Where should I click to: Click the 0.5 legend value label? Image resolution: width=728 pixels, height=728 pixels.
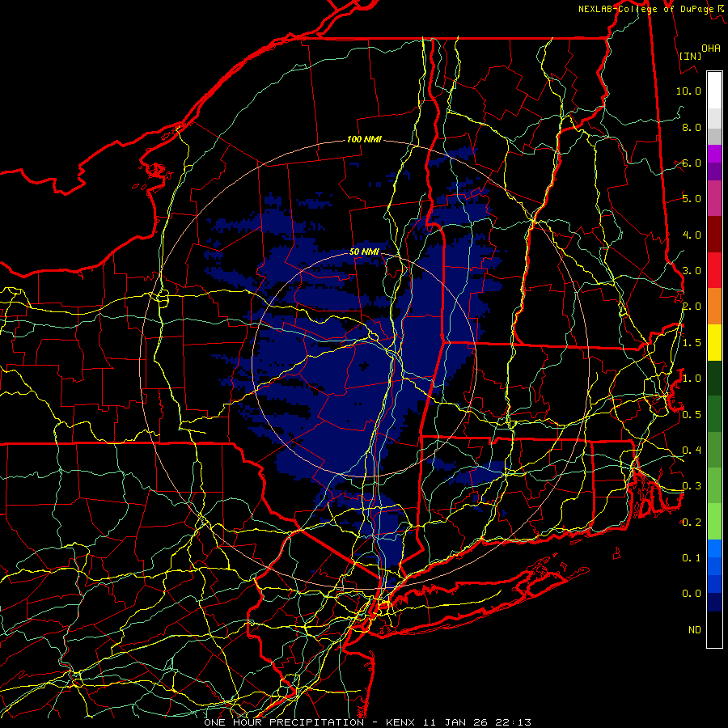pyautogui.click(x=692, y=414)
